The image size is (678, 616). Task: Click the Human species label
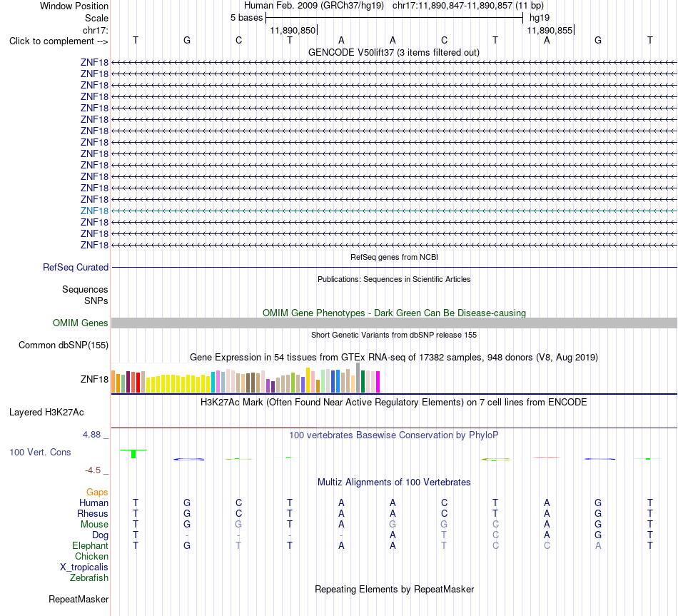(x=93, y=503)
